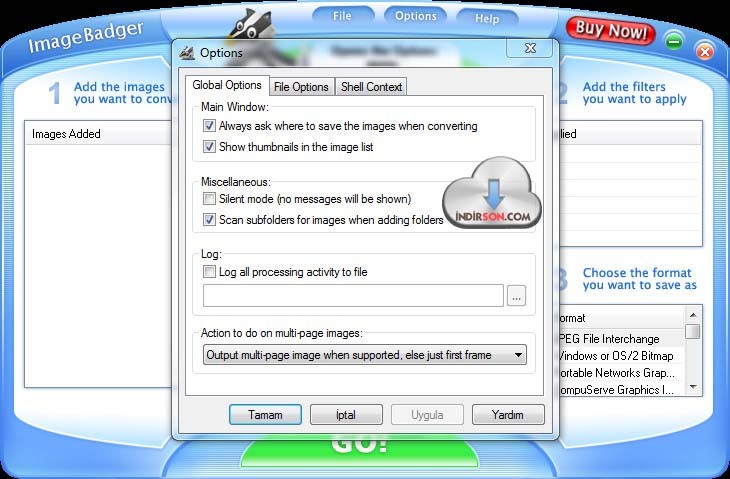The image size is (730, 479).
Task: Open the Help menu
Action: (487, 19)
